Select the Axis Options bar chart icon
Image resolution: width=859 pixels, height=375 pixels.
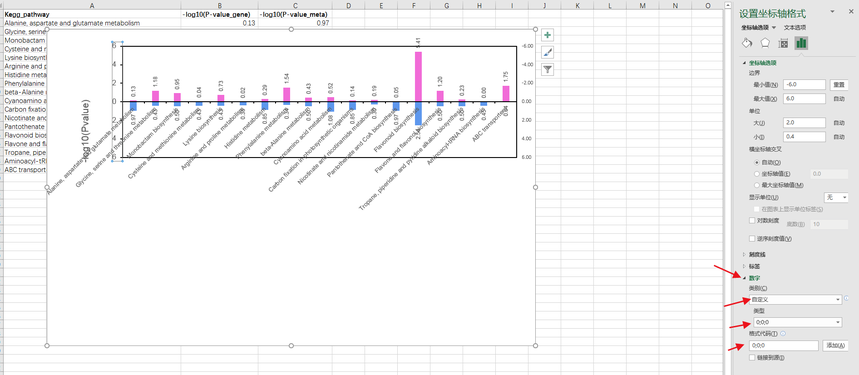tap(801, 43)
